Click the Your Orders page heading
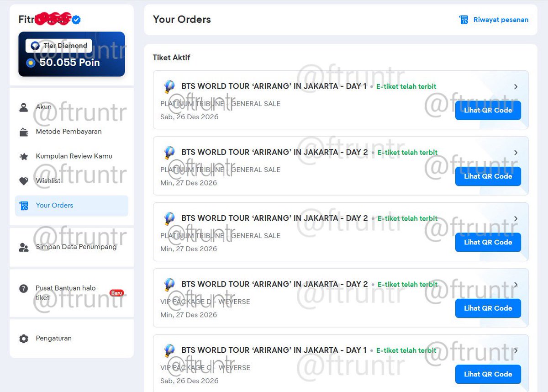The width and height of the screenshot is (548, 392). [x=182, y=20]
